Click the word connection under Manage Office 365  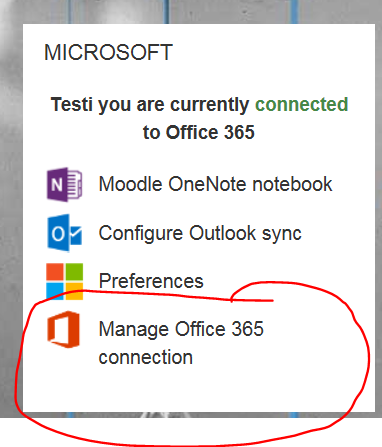pyautogui.click(x=146, y=357)
